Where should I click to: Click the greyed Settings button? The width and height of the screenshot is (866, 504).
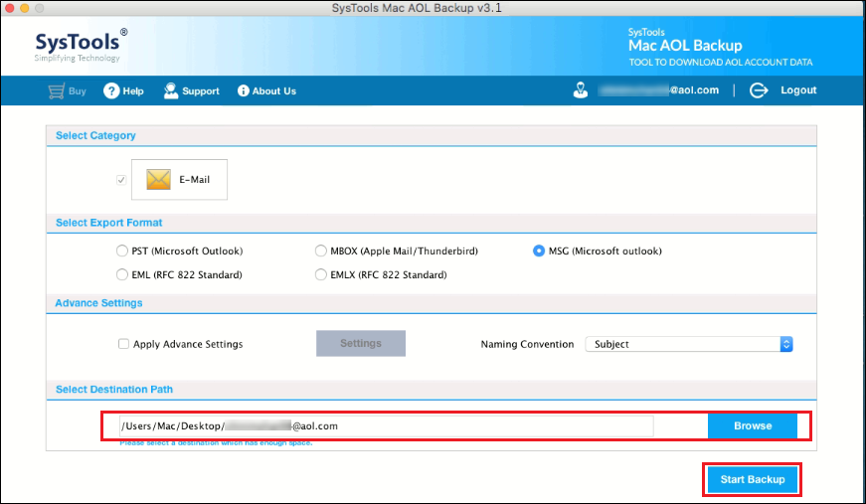pyautogui.click(x=361, y=343)
